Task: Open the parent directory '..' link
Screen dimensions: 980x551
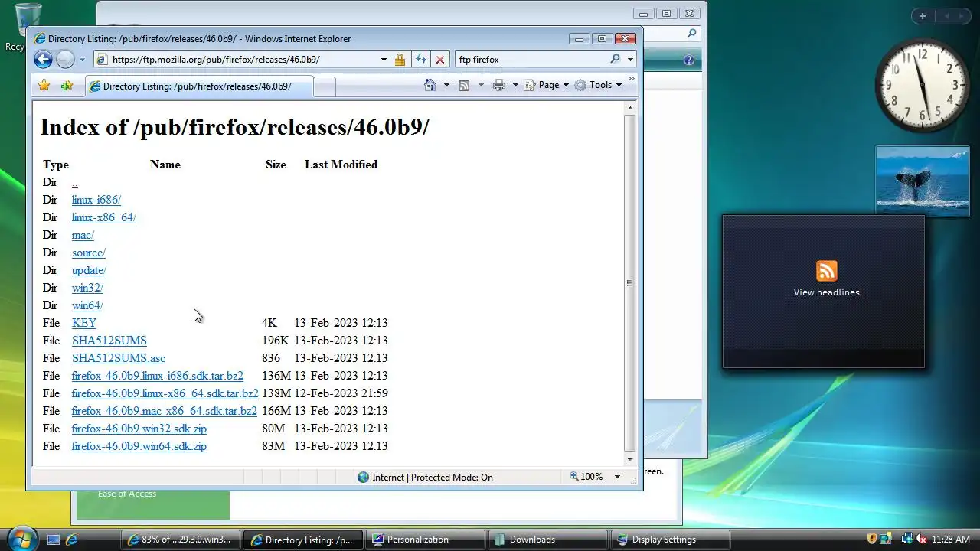Action: tap(74, 182)
